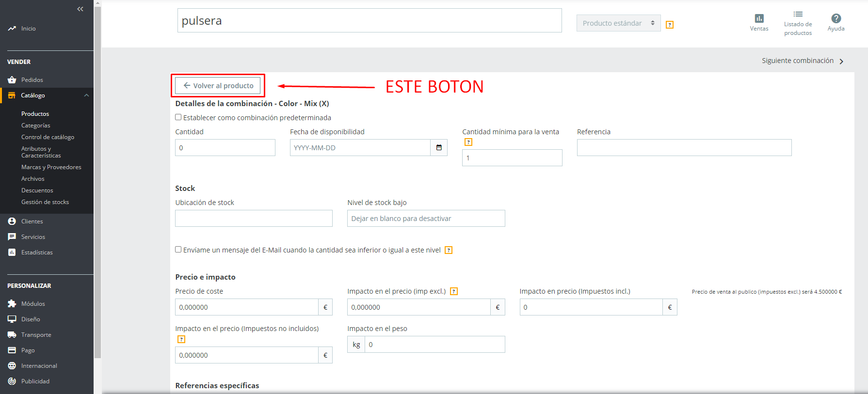The height and width of the screenshot is (394, 868).
Task: Click help icon under Impuestos no incluidos label
Action: coord(181,339)
